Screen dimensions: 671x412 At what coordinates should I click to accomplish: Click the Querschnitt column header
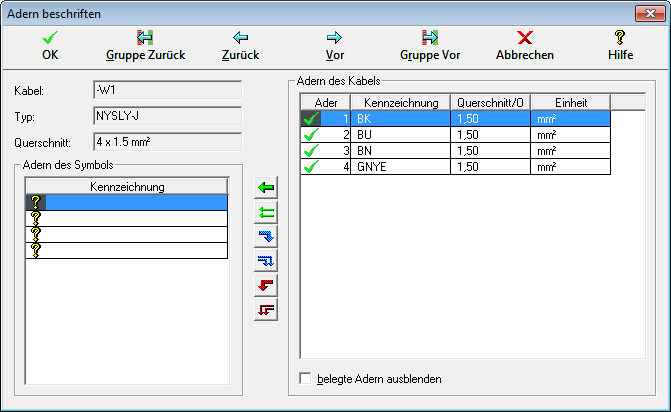point(489,102)
